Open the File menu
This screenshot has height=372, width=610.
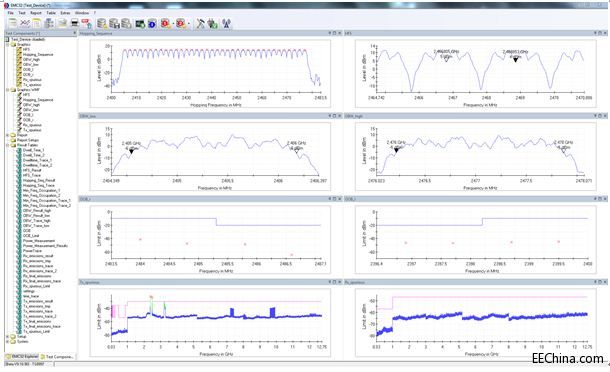[11, 13]
